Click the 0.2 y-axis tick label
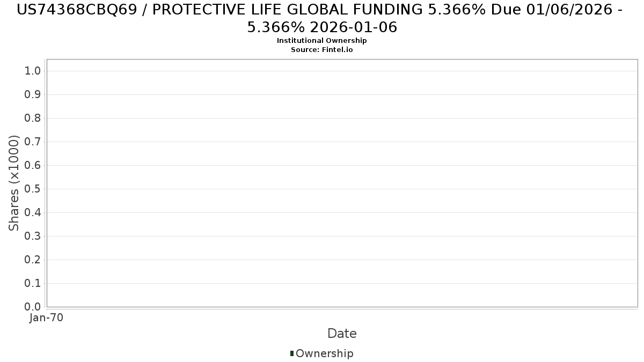Viewport: 644px width, 362px height. click(33, 260)
